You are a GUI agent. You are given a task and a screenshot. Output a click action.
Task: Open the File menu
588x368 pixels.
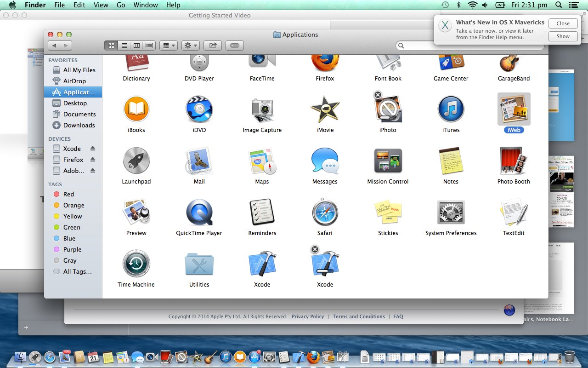click(59, 5)
